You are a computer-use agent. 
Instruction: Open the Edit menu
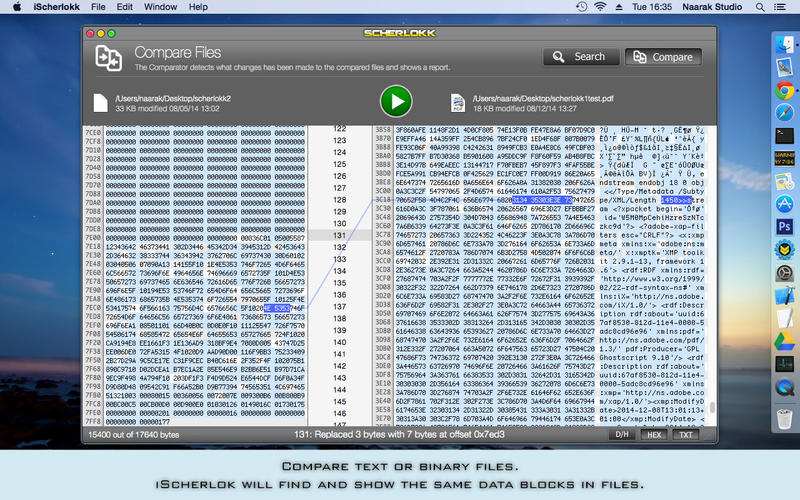point(124,7)
